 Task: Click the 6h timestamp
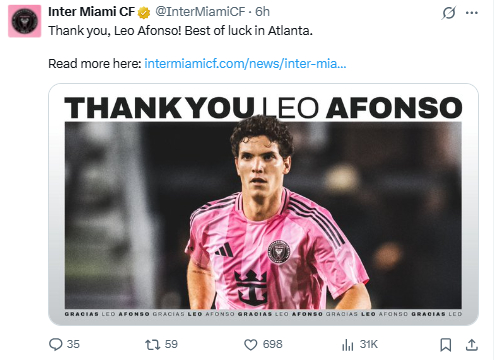click(x=262, y=12)
